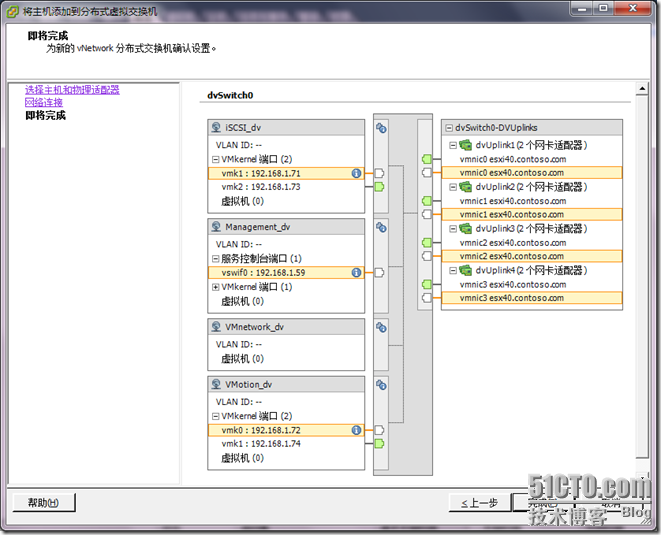
Task: Minimize the wizard window
Action: [582, 8]
